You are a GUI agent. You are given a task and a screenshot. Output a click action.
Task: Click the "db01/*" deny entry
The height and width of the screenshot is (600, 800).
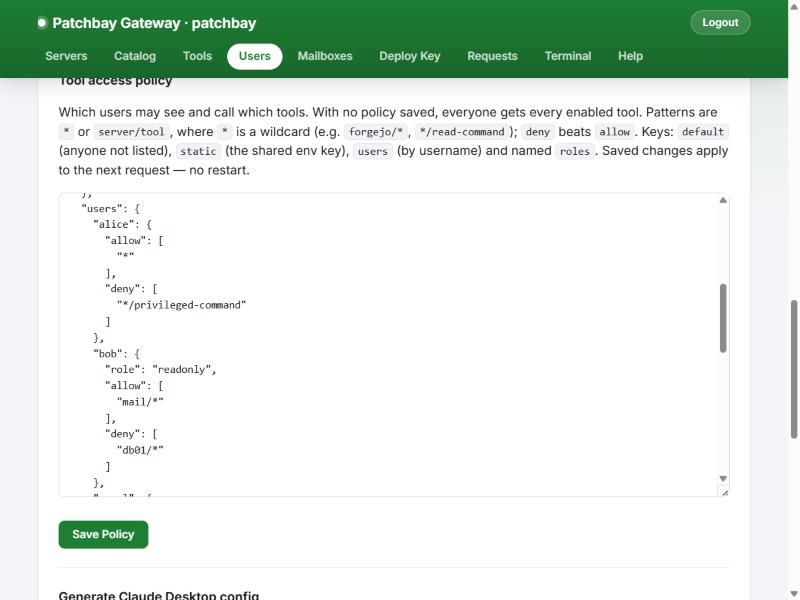click(x=140, y=450)
